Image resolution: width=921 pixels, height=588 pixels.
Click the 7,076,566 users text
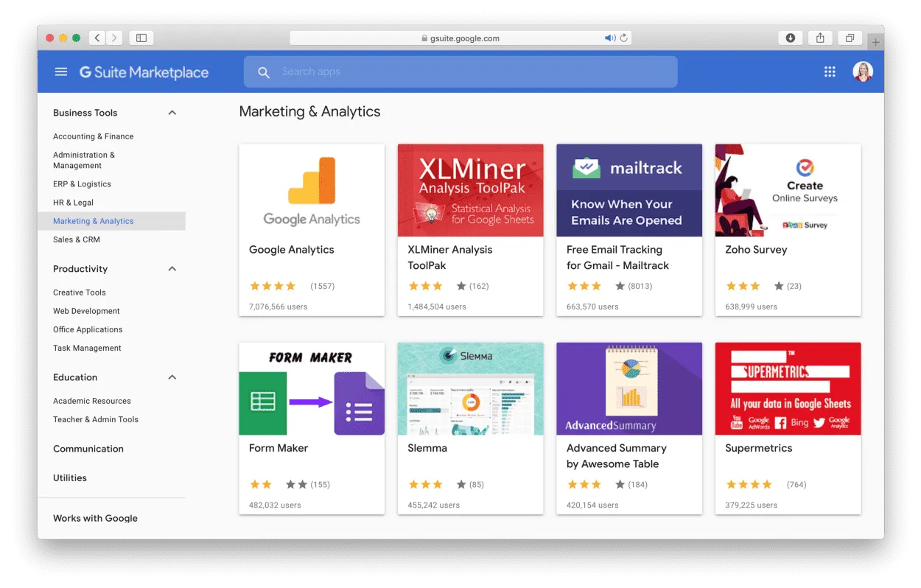[279, 307]
